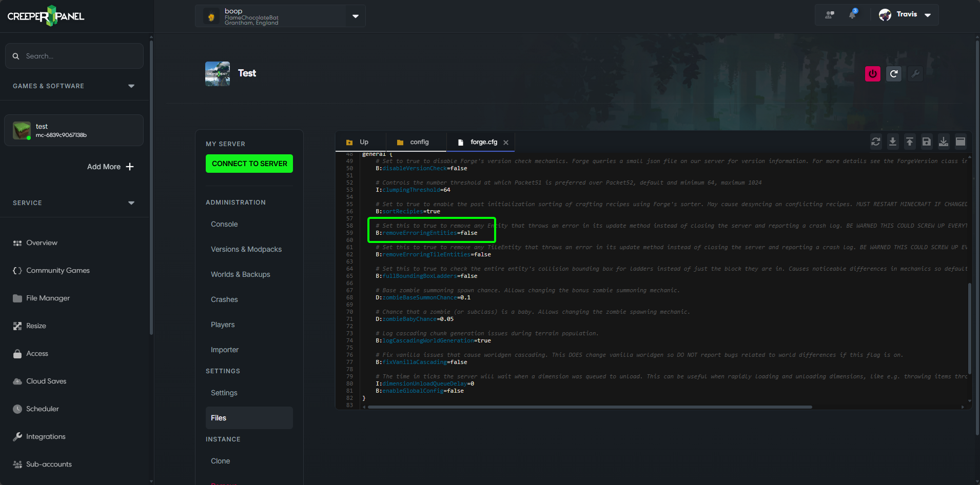This screenshot has height=485, width=980.
Task: Collapse the SERVICE section chevron
Action: (131, 203)
